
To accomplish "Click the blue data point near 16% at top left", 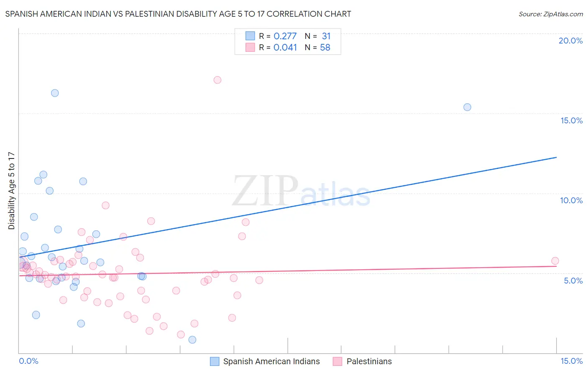I will (55, 93).
